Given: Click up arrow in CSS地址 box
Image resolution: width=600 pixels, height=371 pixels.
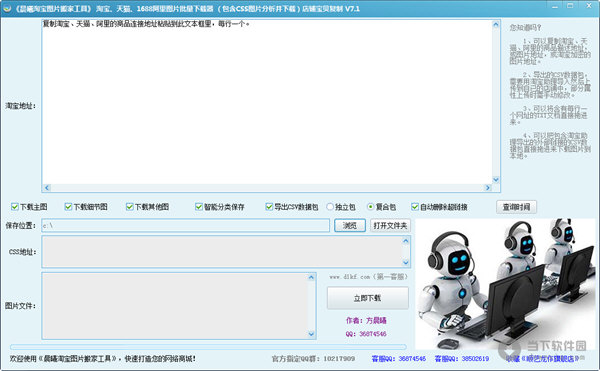Looking at the screenshot, I should [x=406, y=241].
